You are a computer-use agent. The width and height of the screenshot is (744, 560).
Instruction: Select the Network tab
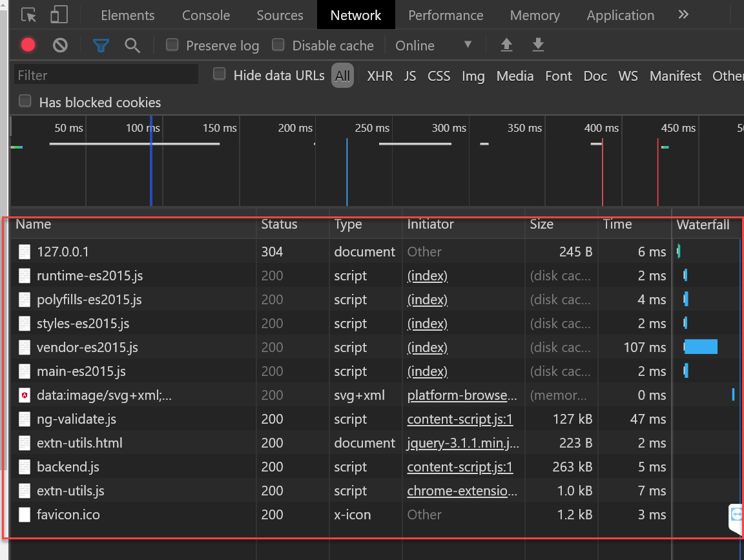pyautogui.click(x=356, y=16)
